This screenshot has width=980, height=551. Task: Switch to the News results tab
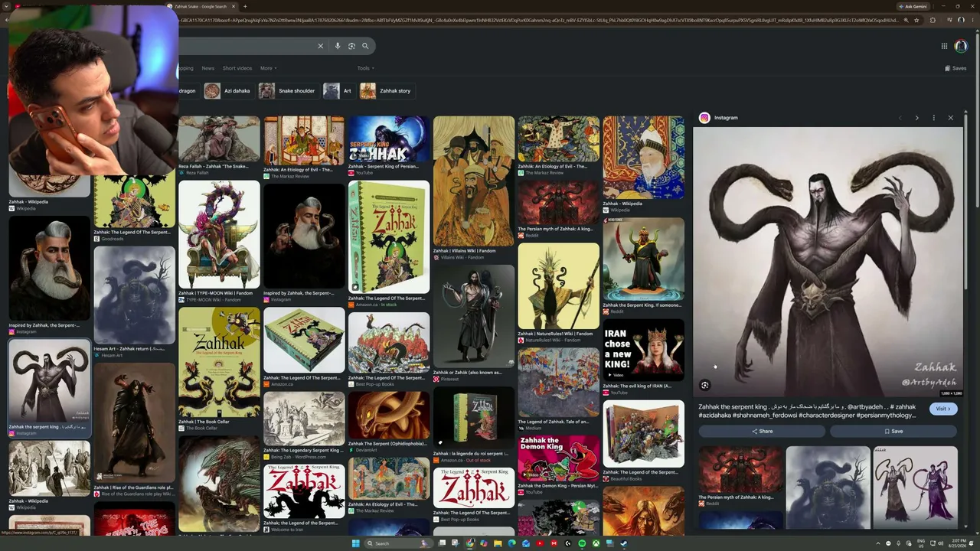pyautogui.click(x=207, y=68)
